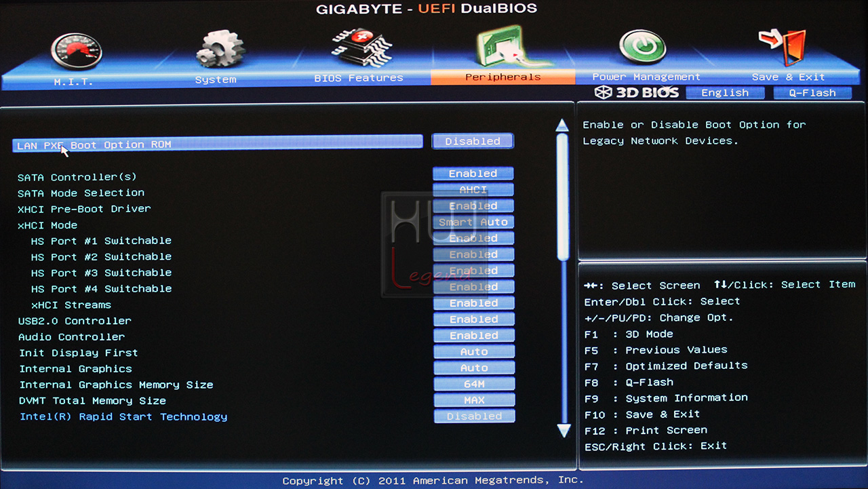
Task: Click F1 3D Mode help line
Action: (629, 334)
